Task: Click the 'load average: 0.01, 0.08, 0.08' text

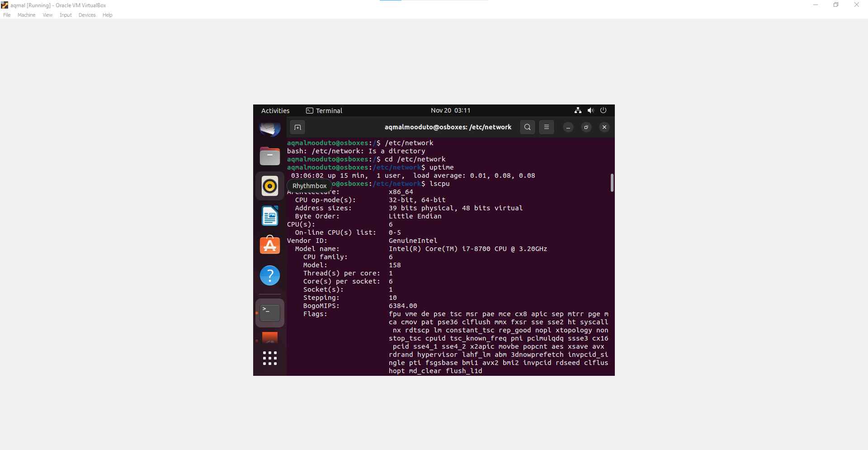Action: click(x=474, y=175)
